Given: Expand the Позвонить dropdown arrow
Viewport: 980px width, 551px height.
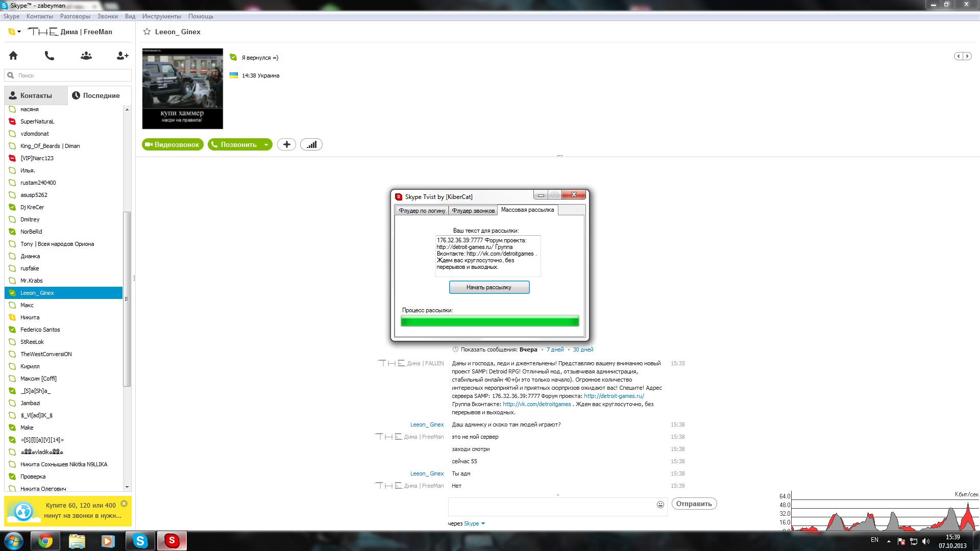Looking at the screenshot, I should tap(266, 145).
